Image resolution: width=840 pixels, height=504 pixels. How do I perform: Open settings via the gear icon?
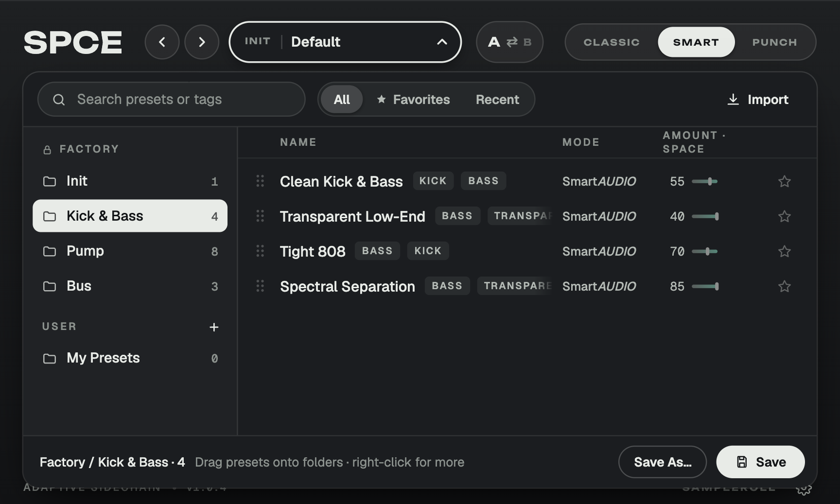click(x=804, y=489)
